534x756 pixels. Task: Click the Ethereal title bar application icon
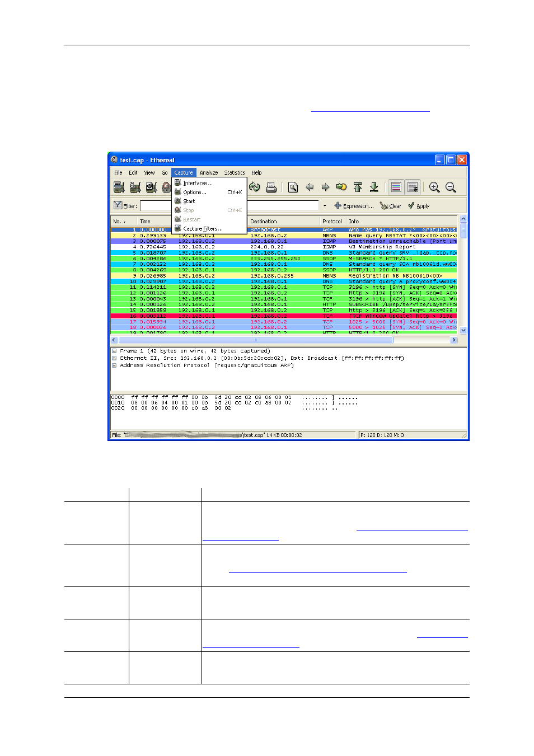114,159
